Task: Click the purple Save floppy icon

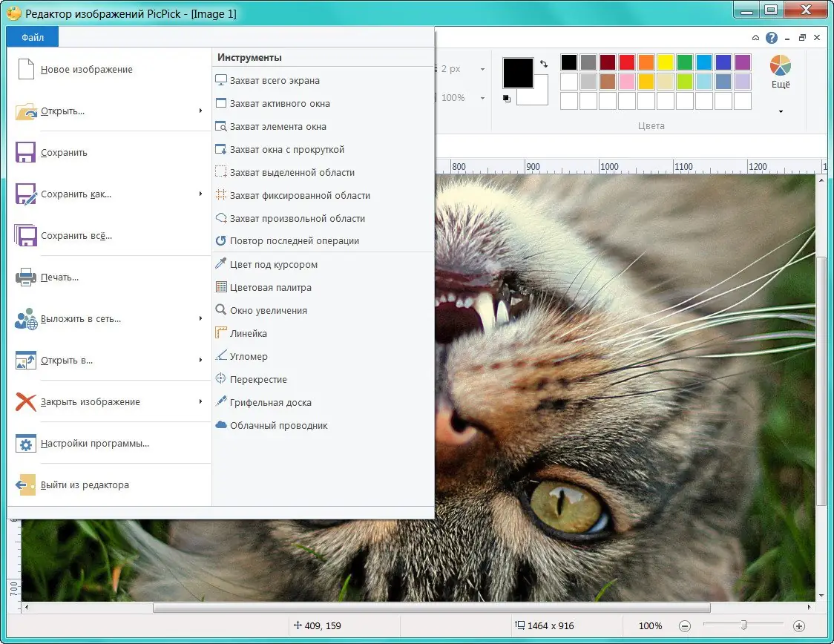Action: (x=25, y=152)
